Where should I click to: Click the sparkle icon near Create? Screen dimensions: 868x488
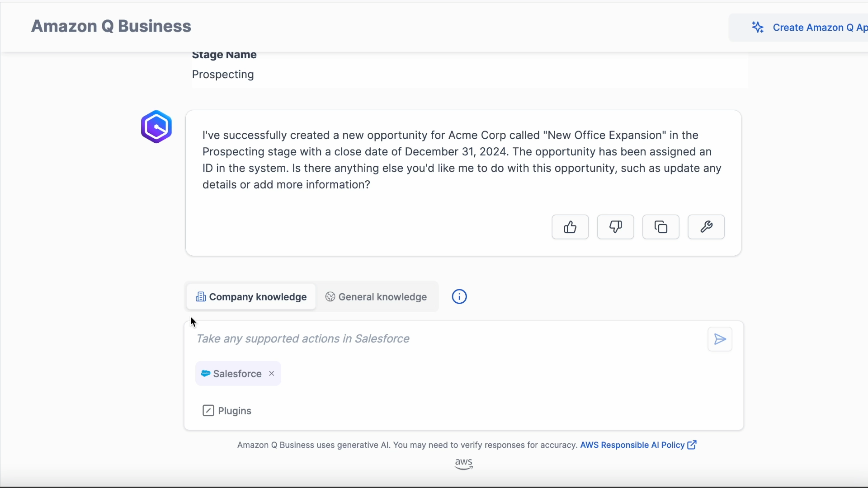pos(758,28)
